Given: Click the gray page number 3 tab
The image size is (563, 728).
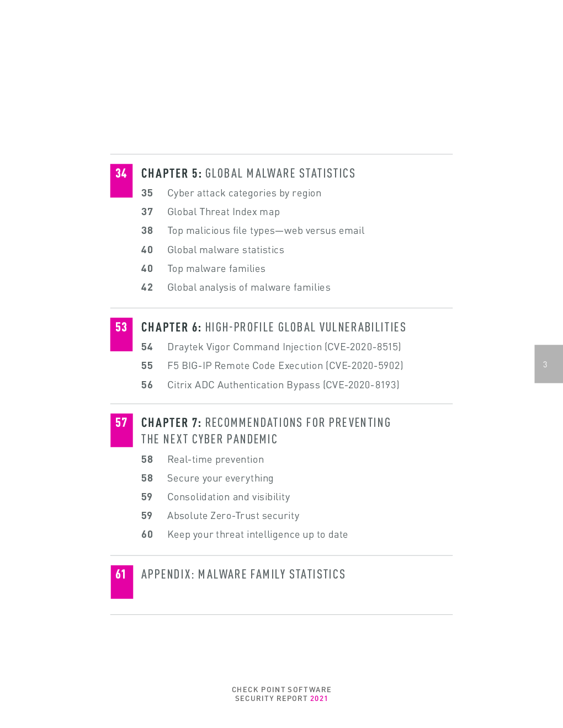Looking at the screenshot, I should [x=549, y=364].
